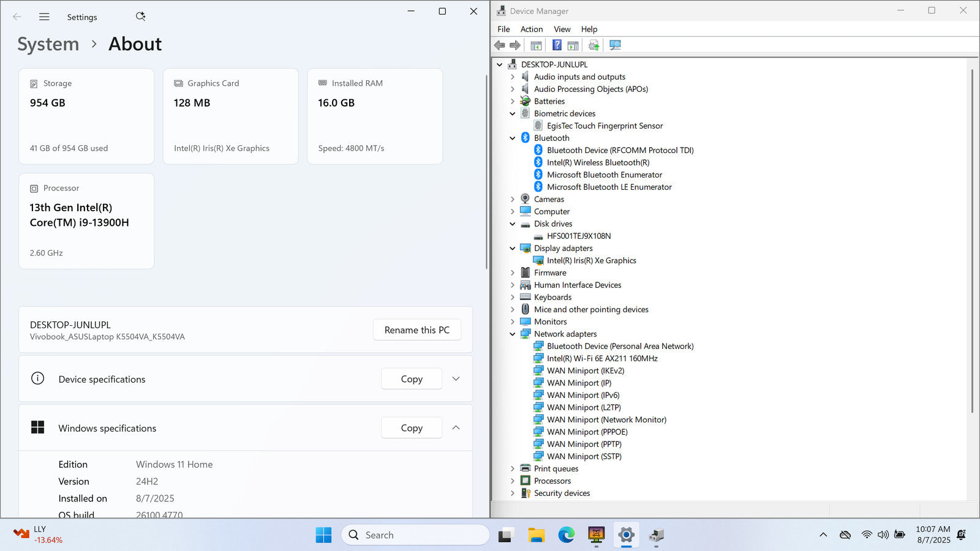The height and width of the screenshot is (551, 980).
Task: Click the taskbar Search box
Action: coord(415,535)
